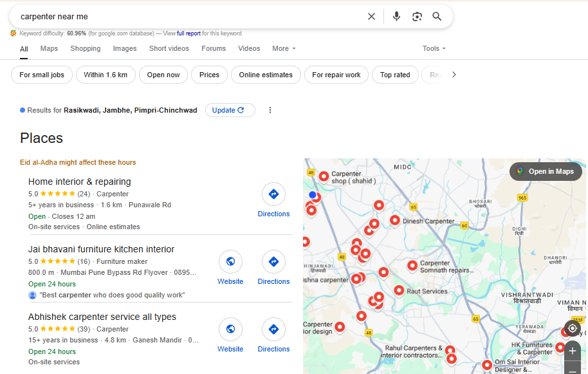Open the Tools dropdown
The width and height of the screenshot is (588, 374).
tap(434, 48)
